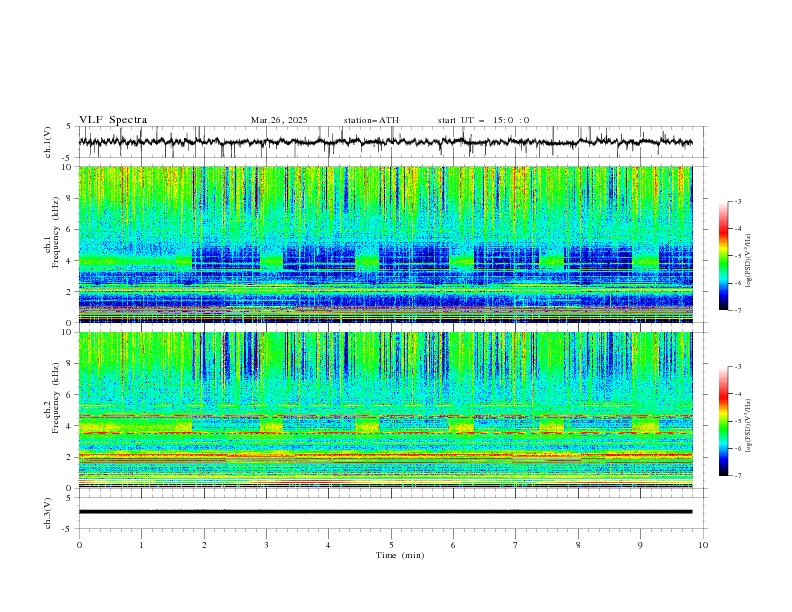The width and height of the screenshot is (792, 612).
Task: Click the "Time (min)" x-axis label
Action: pyautogui.click(x=400, y=555)
